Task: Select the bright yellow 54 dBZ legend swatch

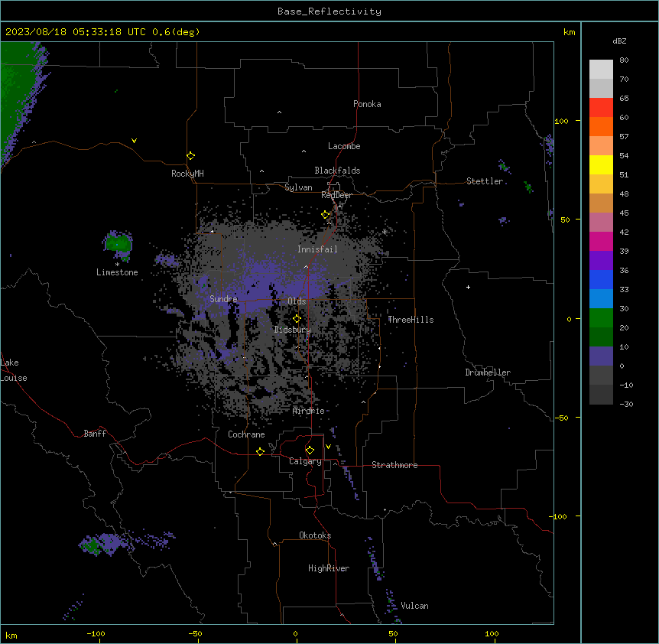Action: 601,164
